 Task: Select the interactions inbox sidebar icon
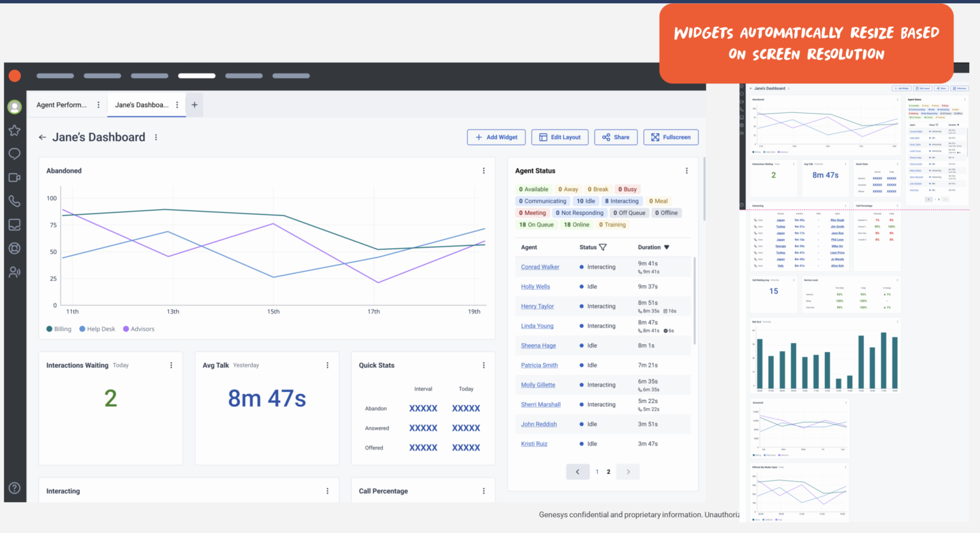click(15, 224)
